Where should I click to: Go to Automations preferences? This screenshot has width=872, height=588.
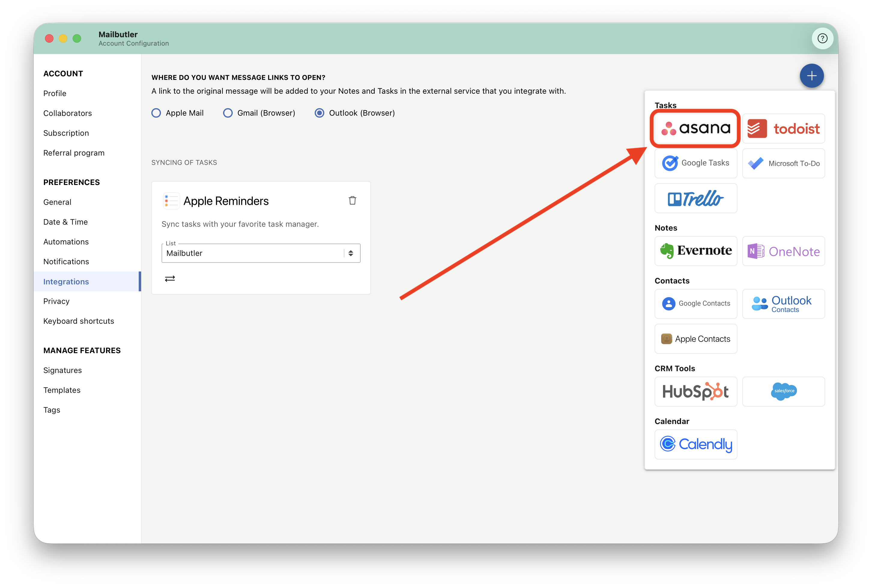click(66, 242)
